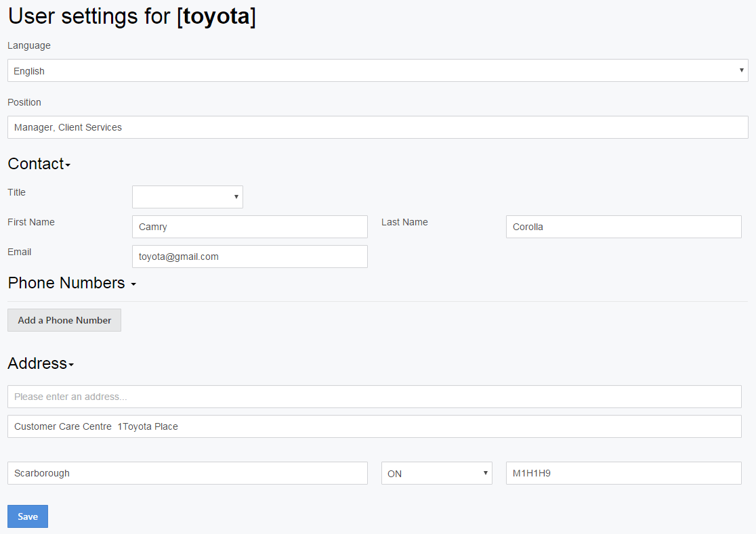Viewport: 756px width, 534px height.
Task: Click the arrow on the Language select
Action: click(742, 70)
